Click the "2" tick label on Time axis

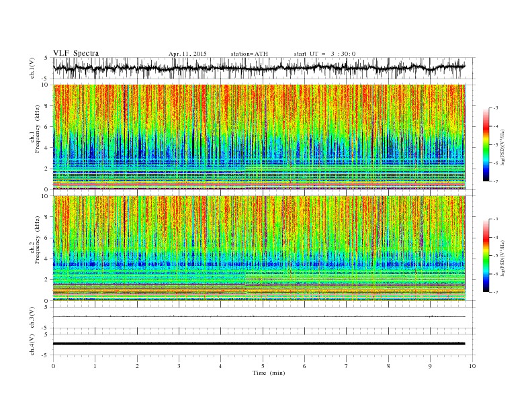[137, 366]
